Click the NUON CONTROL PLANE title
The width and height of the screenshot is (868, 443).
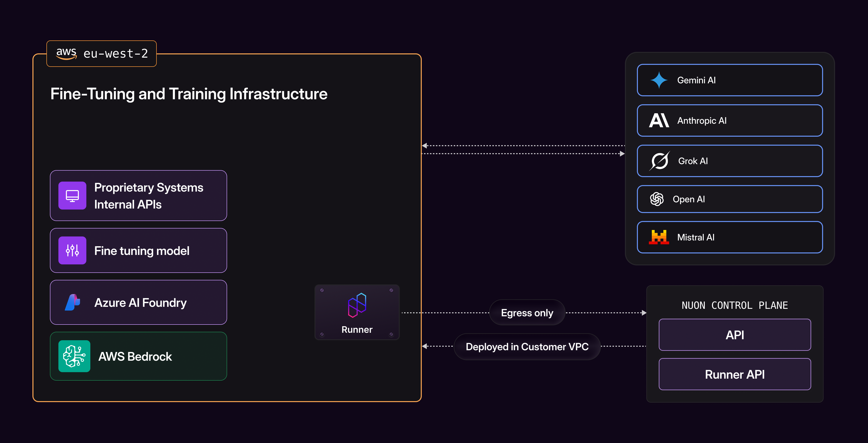tap(734, 305)
